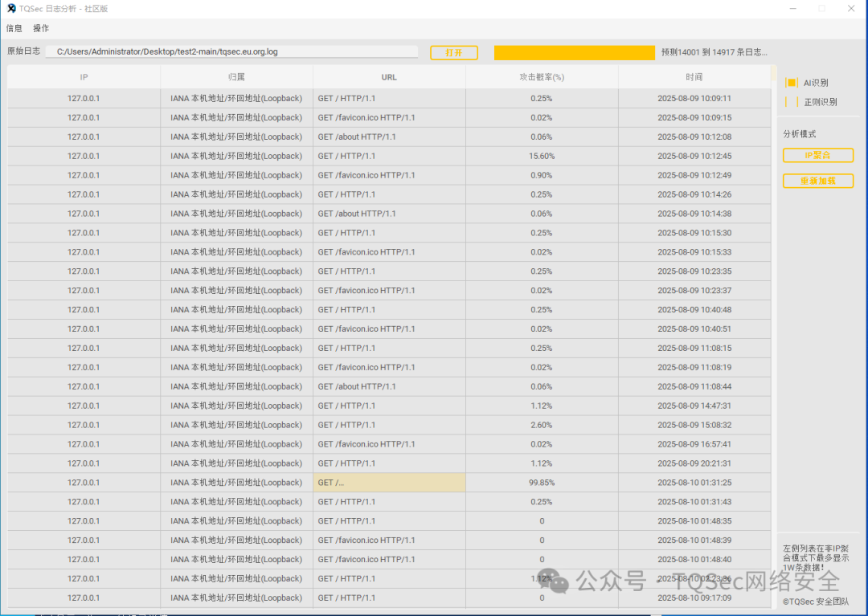The height and width of the screenshot is (616, 868).
Task: Select time cell 2025-08-09 10:23:35
Action: (x=694, y=271)
